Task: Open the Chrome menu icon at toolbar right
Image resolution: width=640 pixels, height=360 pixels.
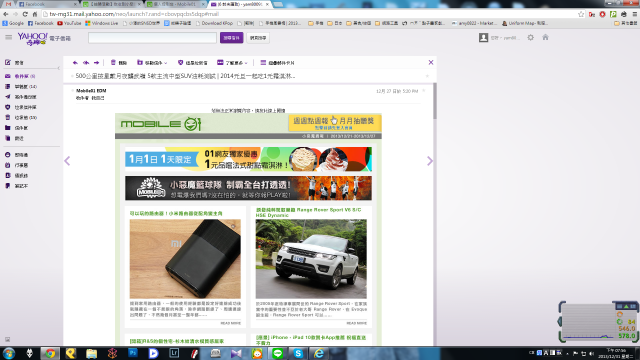Action: tap(635, 14)
